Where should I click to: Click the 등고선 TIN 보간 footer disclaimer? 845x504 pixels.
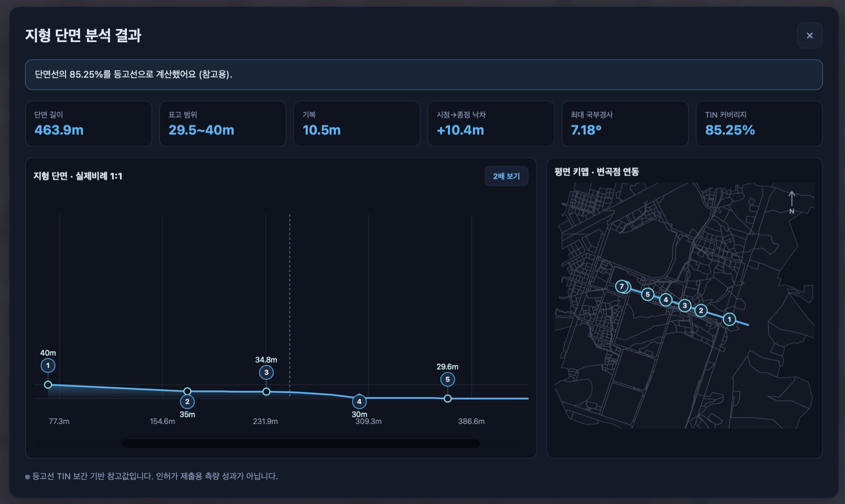click(x=151, y=476)
